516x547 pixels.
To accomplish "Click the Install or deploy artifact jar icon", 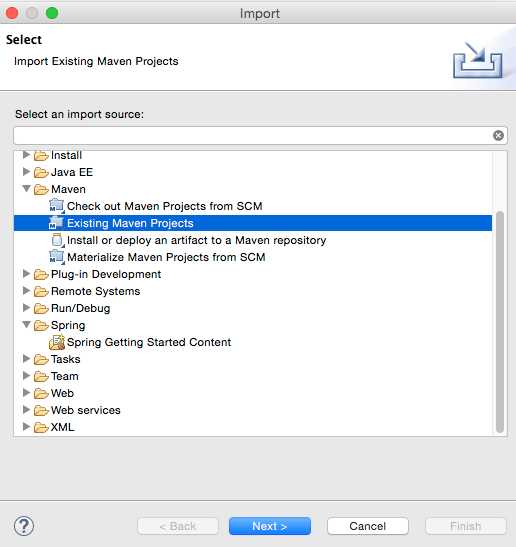I will click(57, 240).
